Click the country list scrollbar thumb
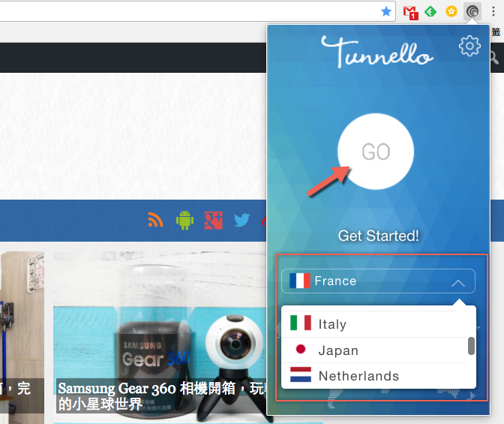This screenshot has width=504, height=424. [x=471, y=346]
